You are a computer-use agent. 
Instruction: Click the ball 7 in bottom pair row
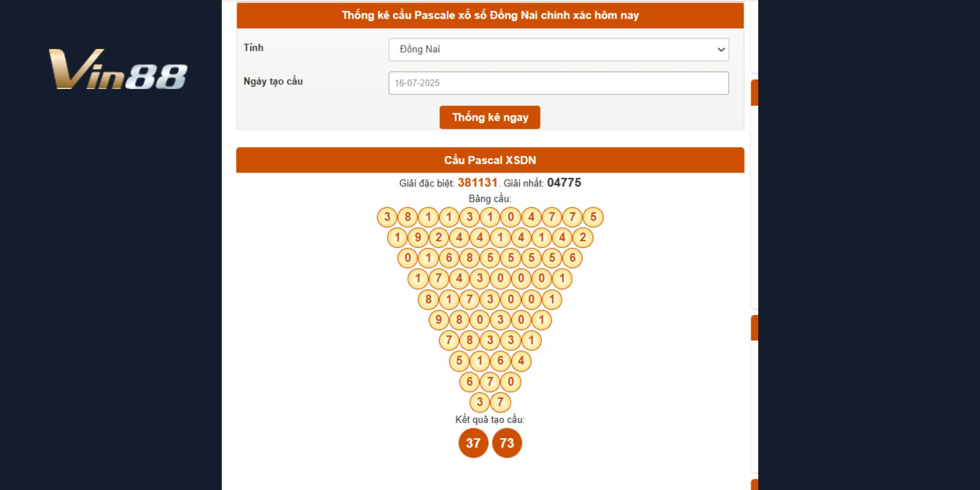[x=500, y=402]
